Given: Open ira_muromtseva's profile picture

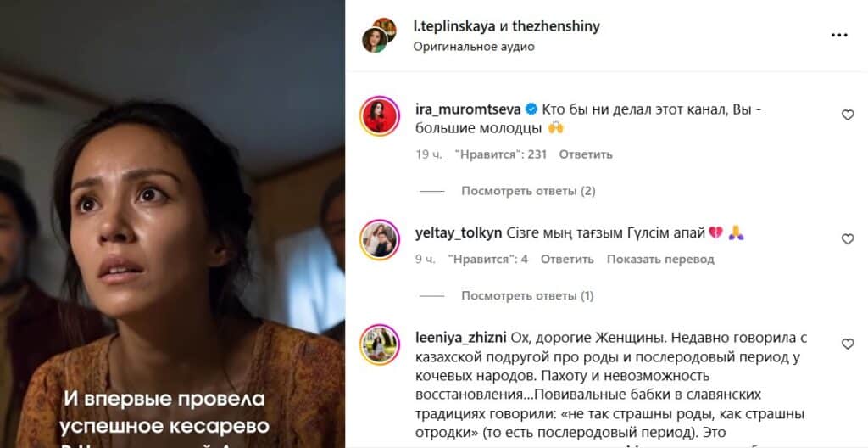Looking at the screenshot, I should click(x=380, y=116).
